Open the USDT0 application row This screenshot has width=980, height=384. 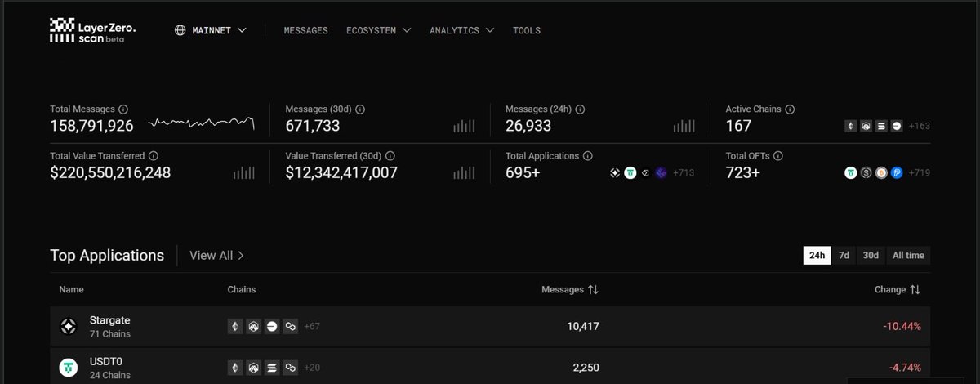tap(490, 366)
